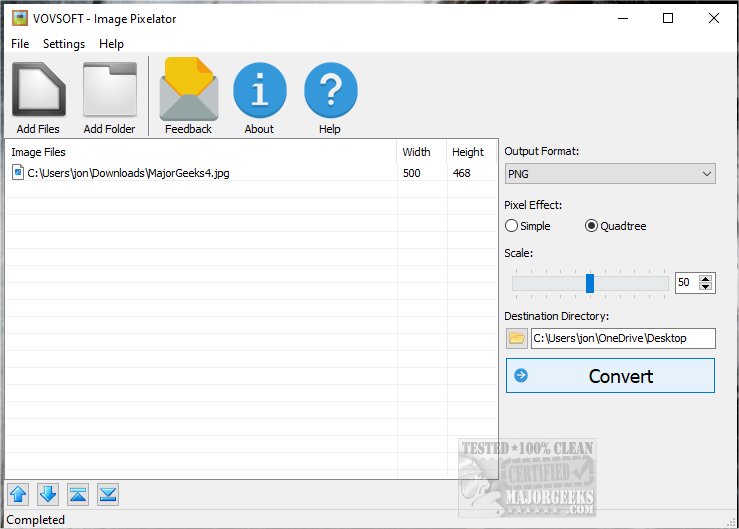Open the Output Format PNG dropdown

[610, 174]
